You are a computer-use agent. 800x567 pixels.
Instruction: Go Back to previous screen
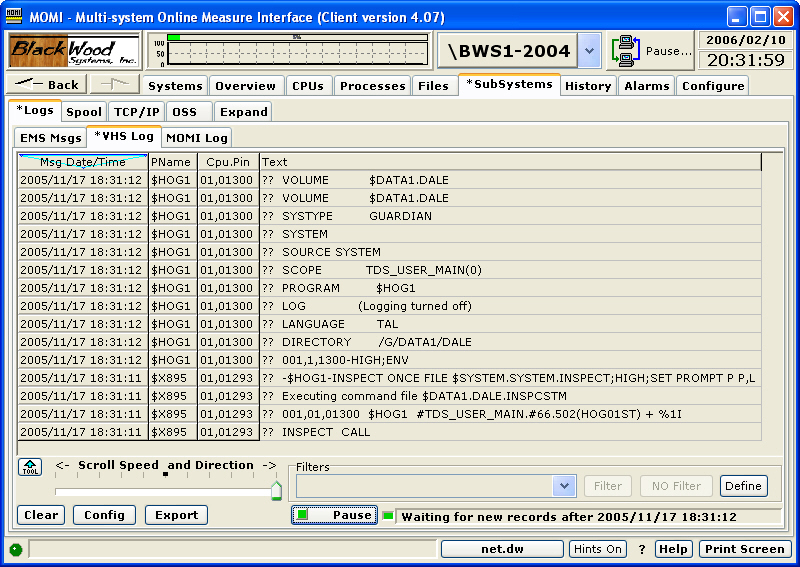click(47, 84)
